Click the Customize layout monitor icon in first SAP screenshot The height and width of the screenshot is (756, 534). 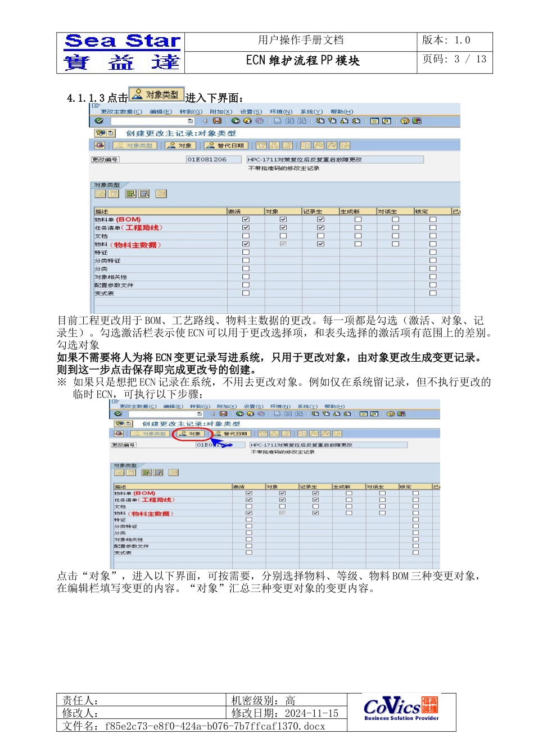417,121
